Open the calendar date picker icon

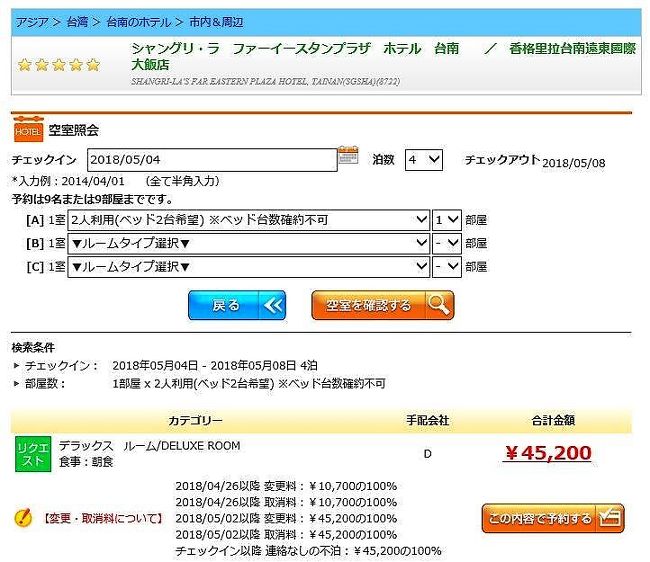pos(348,156)
